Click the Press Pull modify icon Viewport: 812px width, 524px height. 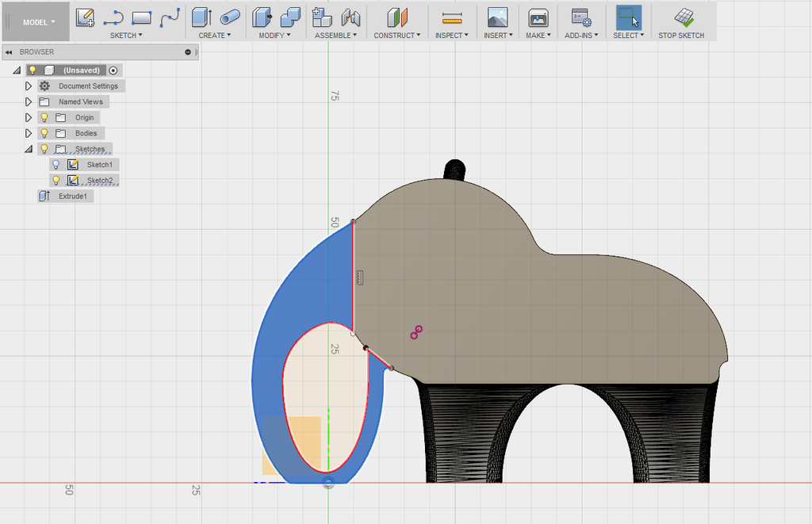(x=261, y=17)
